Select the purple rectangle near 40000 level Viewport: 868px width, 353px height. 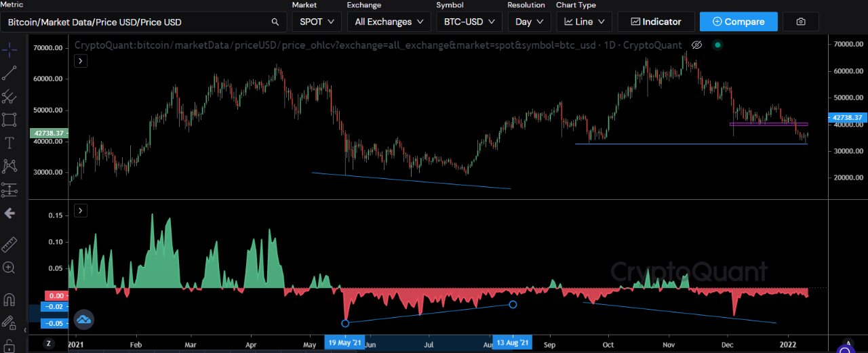768,124
